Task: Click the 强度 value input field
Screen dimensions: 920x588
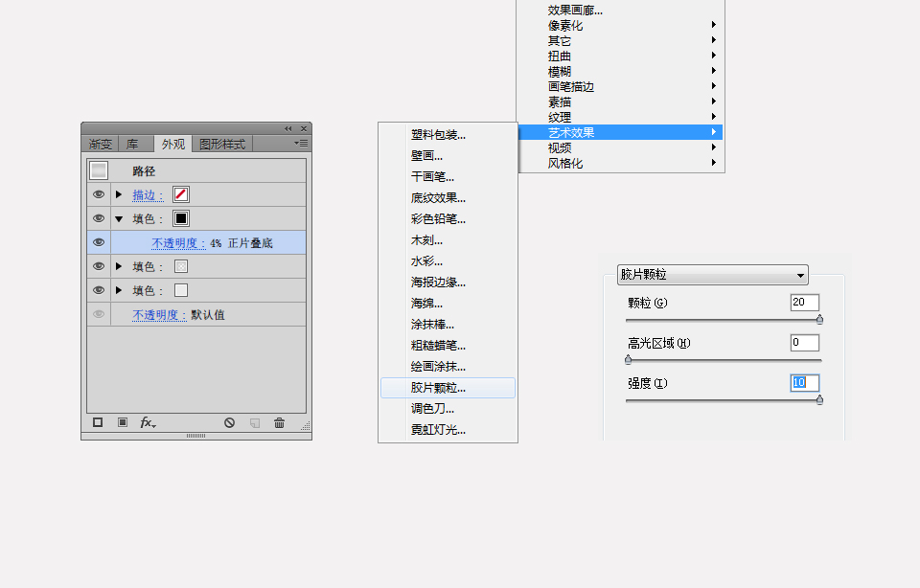Action: 804,382
